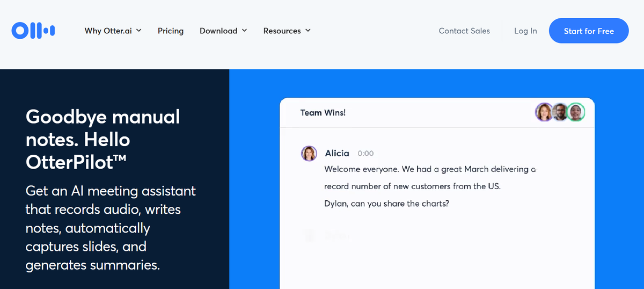The height and width of the screenshot is (289, 644).
Task: Click 'Dylan, can you share the charts?' line
Action: (386, 204)
